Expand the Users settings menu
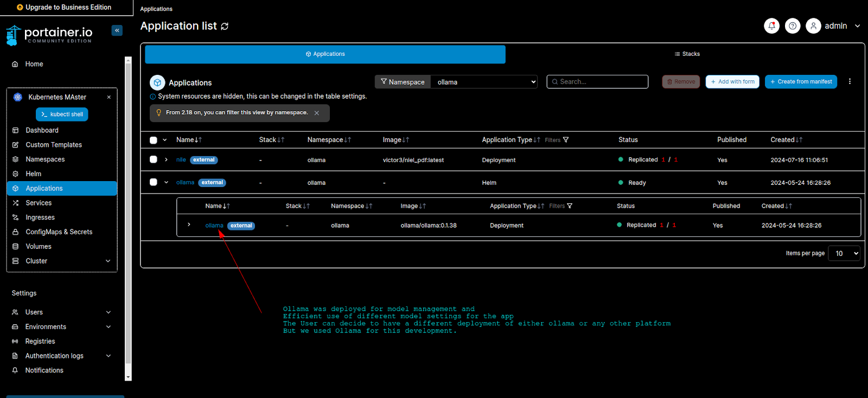 (x=108, y=312)
